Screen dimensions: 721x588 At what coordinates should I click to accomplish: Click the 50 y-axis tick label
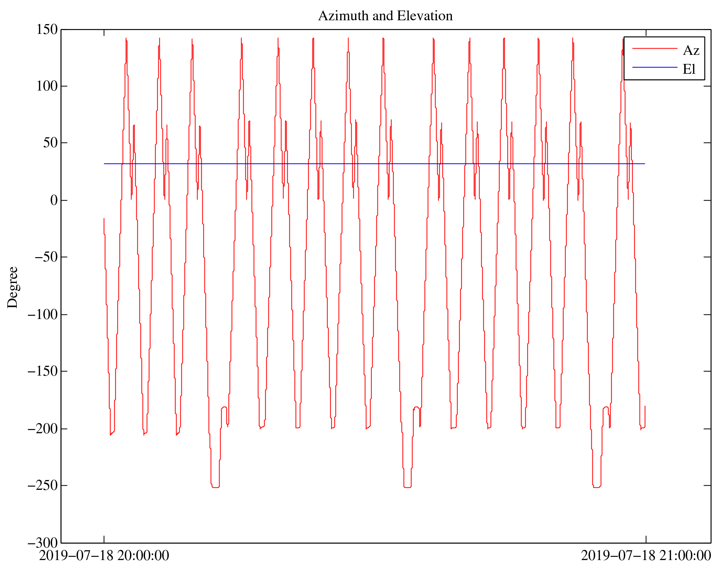tap(50, 143)
